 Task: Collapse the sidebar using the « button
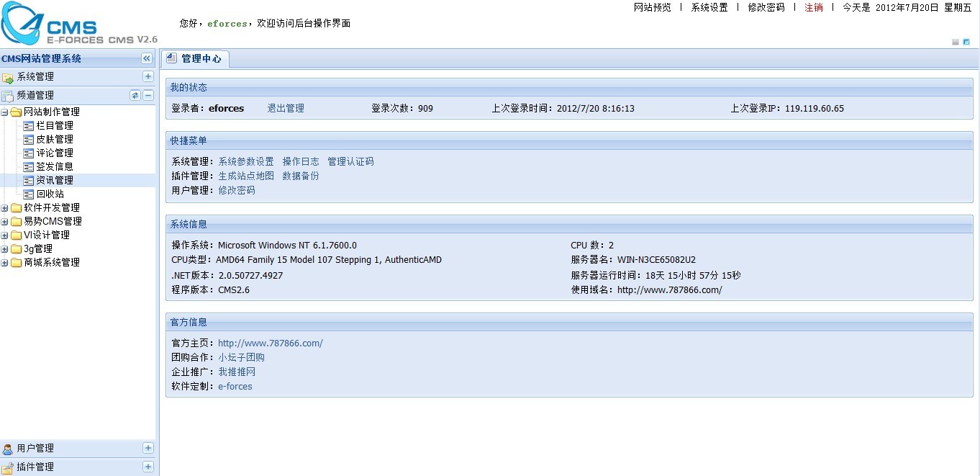pos(148,58)
